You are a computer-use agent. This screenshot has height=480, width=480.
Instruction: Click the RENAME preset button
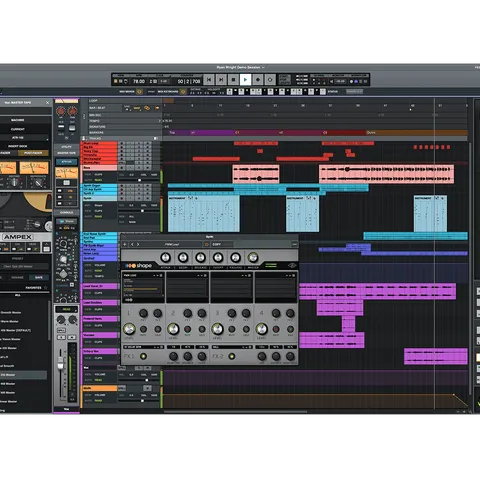[x=17, y=277]
